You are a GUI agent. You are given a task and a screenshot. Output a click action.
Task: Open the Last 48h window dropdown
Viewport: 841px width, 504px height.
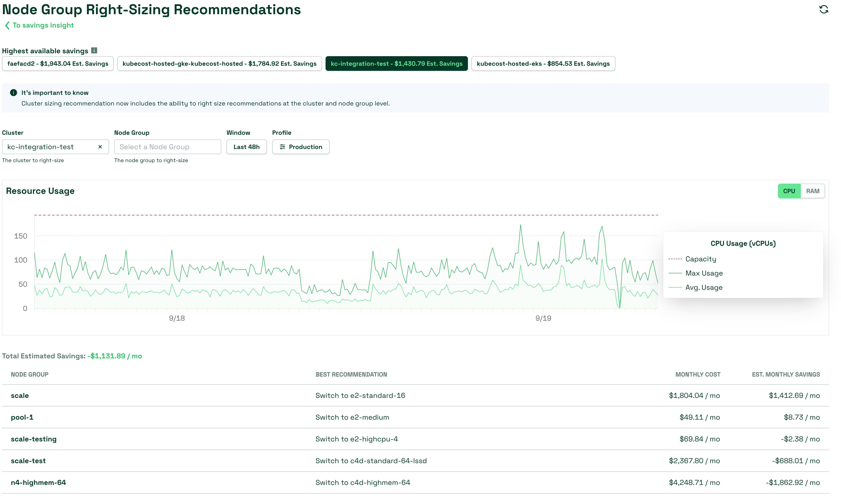pyautogui.click(x=246, y=147)
